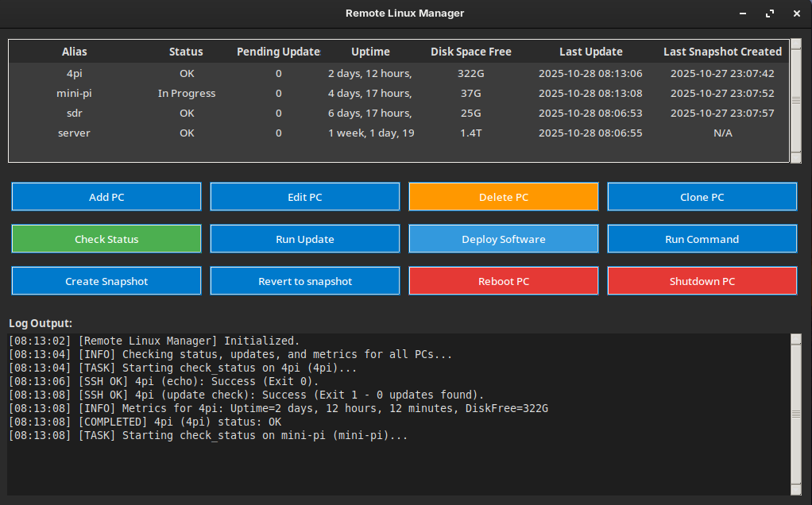Select the mini-pi machine row
Image resolution: width=812 pixels, height=505 pixels.
click(x=75, y=93)
